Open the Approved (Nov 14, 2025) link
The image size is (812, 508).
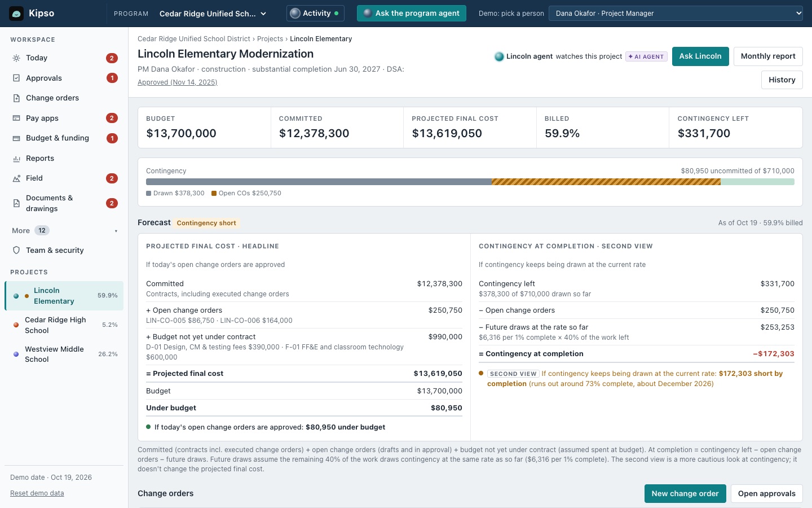click(178, 82)
